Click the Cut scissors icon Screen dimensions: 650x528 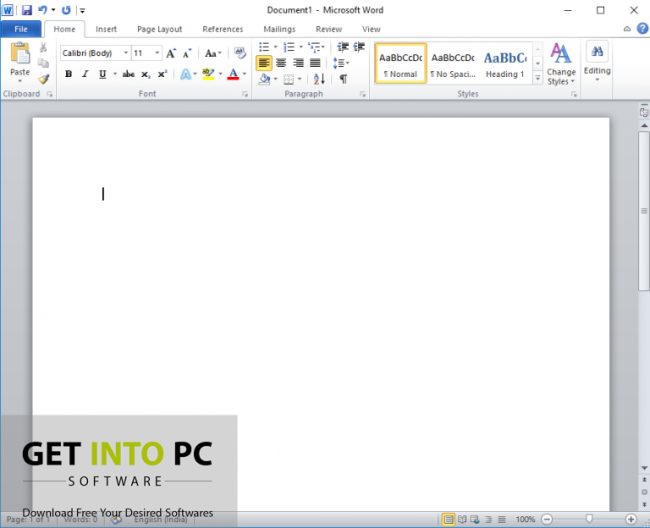pyautogui.click(x=43, y=47)
